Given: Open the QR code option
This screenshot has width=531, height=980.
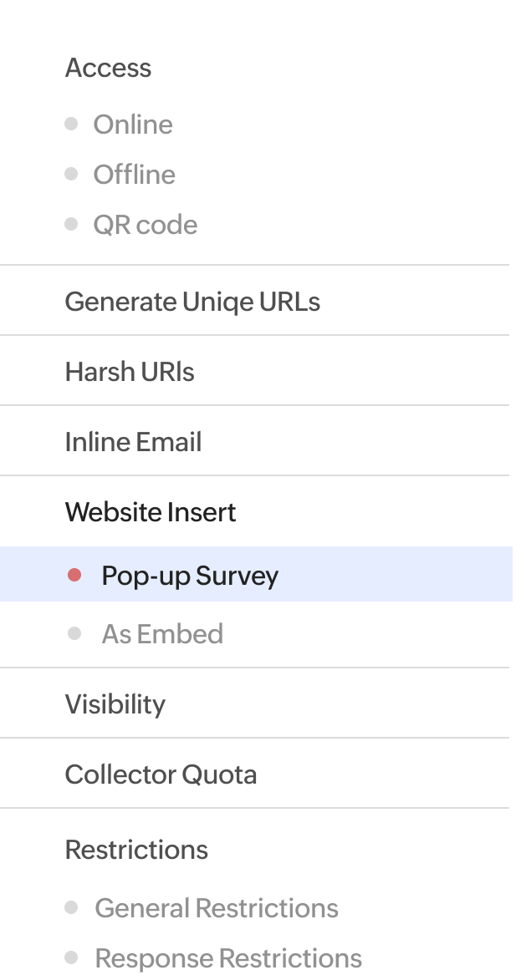Looking at the screenshot, I should (x=146, y=225).
